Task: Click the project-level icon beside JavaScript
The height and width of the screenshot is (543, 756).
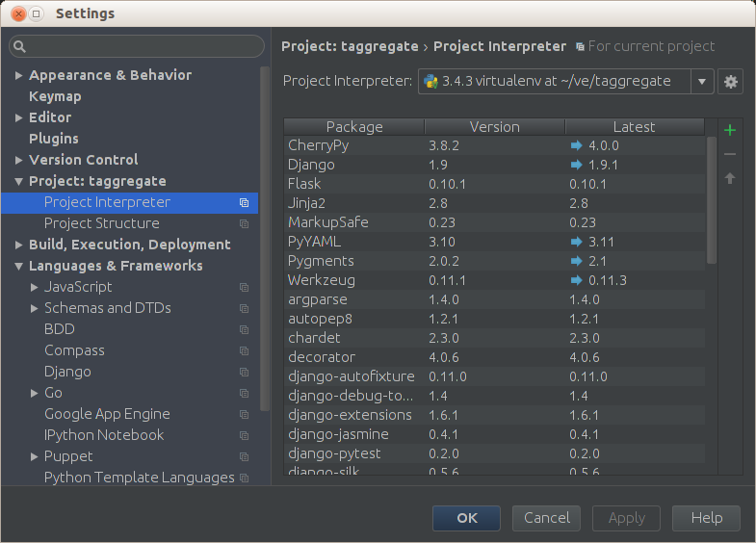Action: pyautogui.click(x=244, y=287)
